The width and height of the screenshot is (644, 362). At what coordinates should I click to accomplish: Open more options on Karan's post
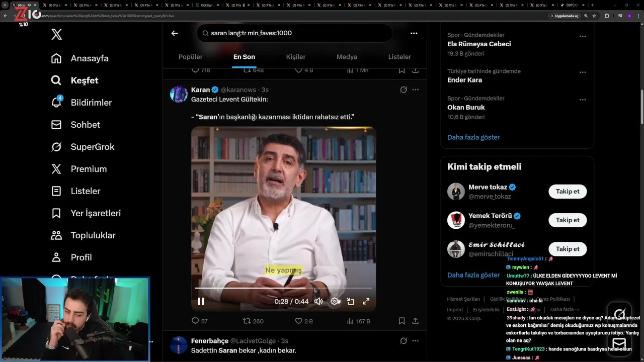[415, 89]
